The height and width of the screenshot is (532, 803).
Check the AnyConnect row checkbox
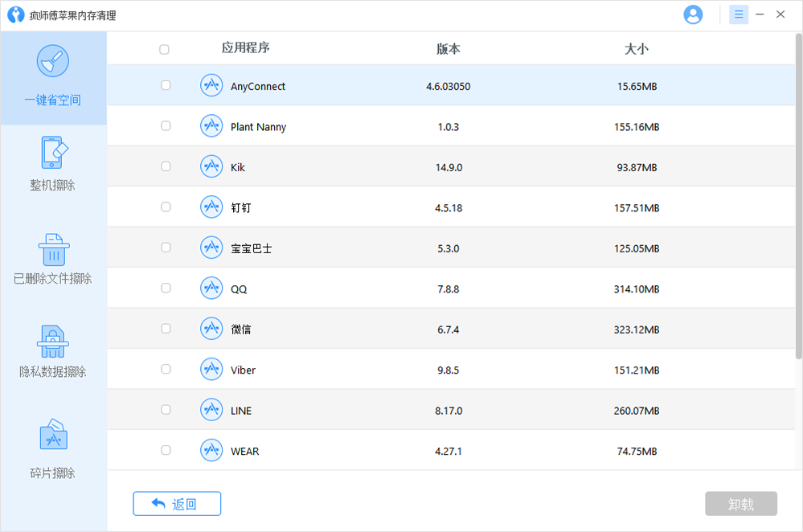pos(166,85)
